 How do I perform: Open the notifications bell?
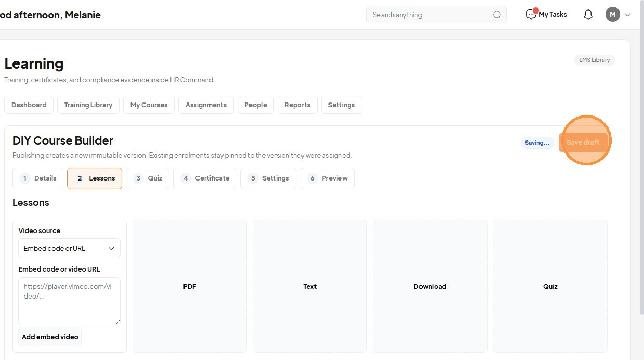588,15
